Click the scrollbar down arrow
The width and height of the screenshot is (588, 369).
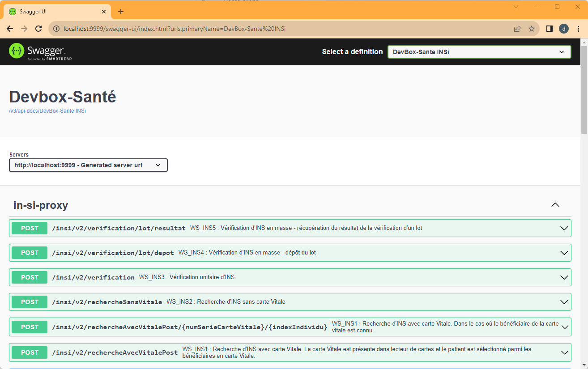(584, 365)
